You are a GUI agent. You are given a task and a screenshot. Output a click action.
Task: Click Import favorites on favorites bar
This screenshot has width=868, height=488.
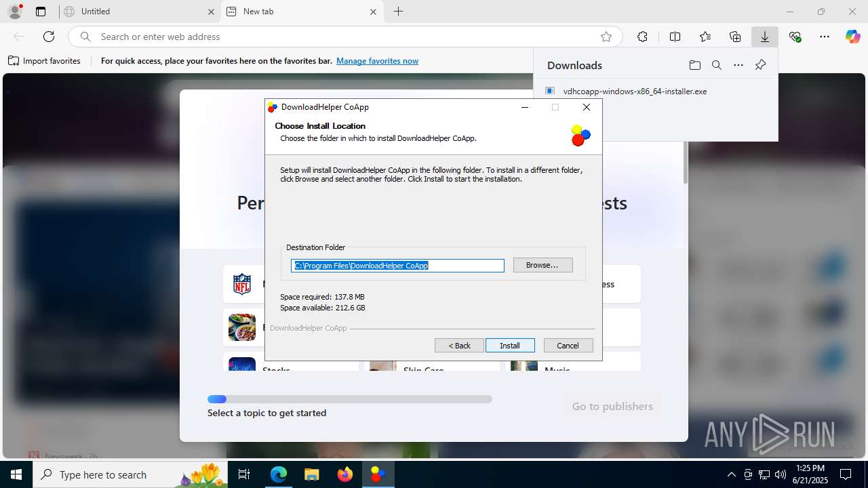(x=44, y=61)
